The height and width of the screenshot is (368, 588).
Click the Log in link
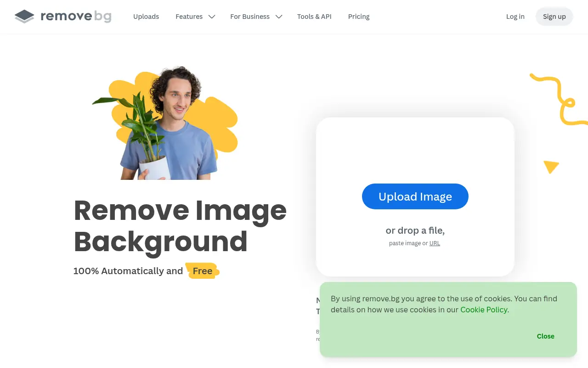[515, 17]
